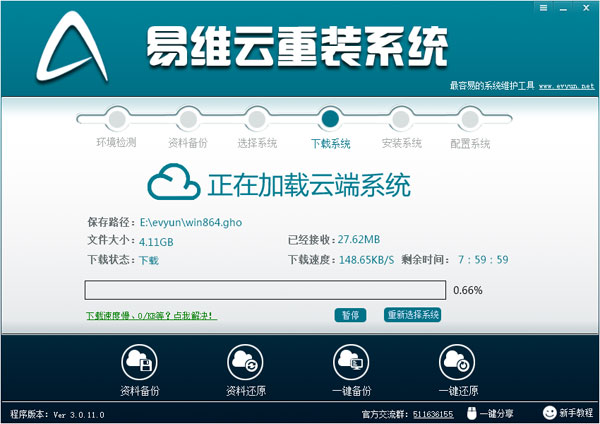Launch the 一键还原 one-key restore icon
The width and height of the screenshot is (600, 424).
tap(457, 362)
